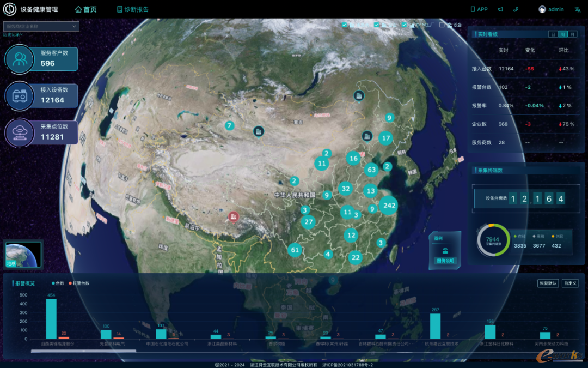The width and height of the screenshot is (588, 368).
Task: Click the mobile phone icon beside APP
Action: coord(473,9)
